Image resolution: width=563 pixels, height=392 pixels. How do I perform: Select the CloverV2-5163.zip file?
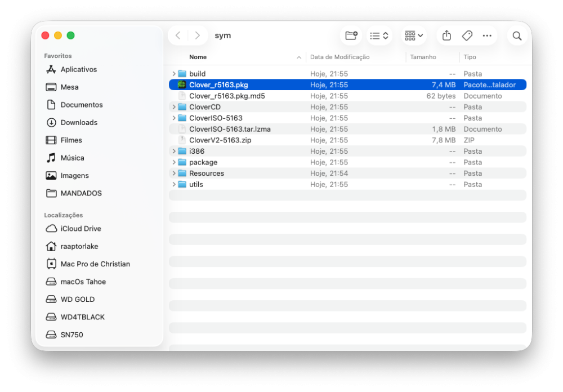pos(220,140)
